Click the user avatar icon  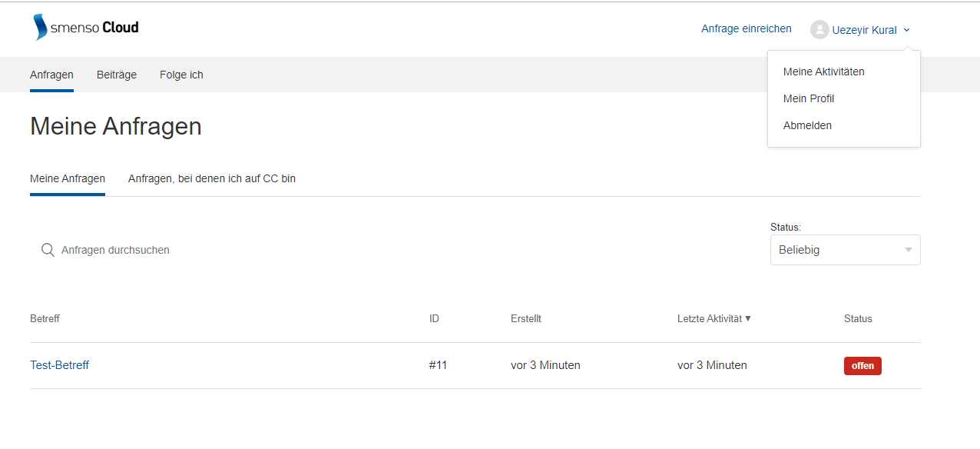pyautogui.click(x=819, y=30)
